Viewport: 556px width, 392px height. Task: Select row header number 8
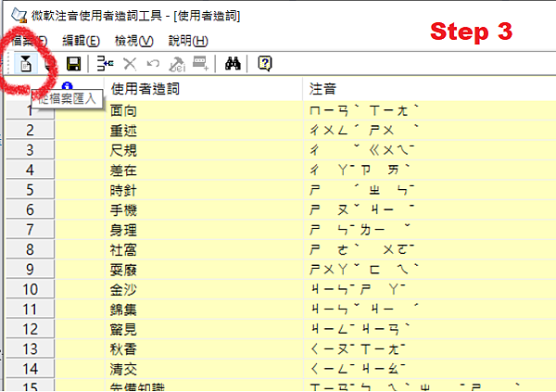pos(31,249)
